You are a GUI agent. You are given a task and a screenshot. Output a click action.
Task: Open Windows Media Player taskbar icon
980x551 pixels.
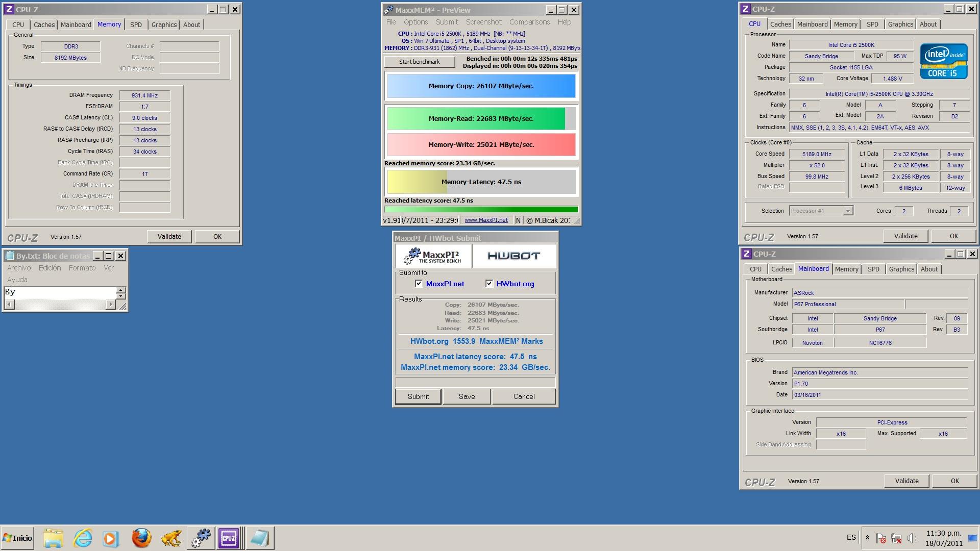111,538
